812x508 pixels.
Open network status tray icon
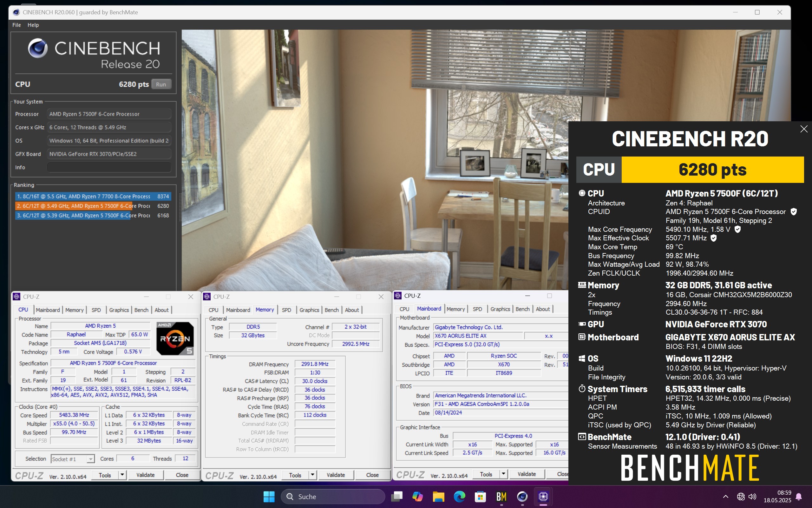[x=741, y=496]
